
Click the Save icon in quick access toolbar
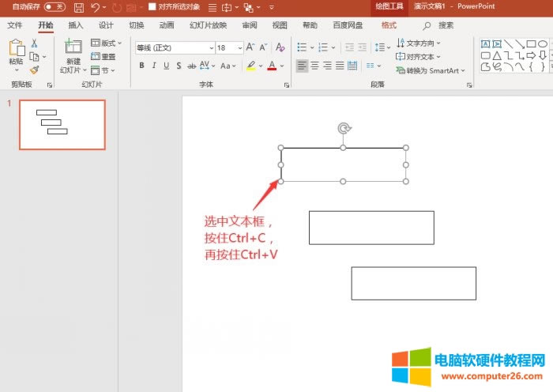pos(79,7)
